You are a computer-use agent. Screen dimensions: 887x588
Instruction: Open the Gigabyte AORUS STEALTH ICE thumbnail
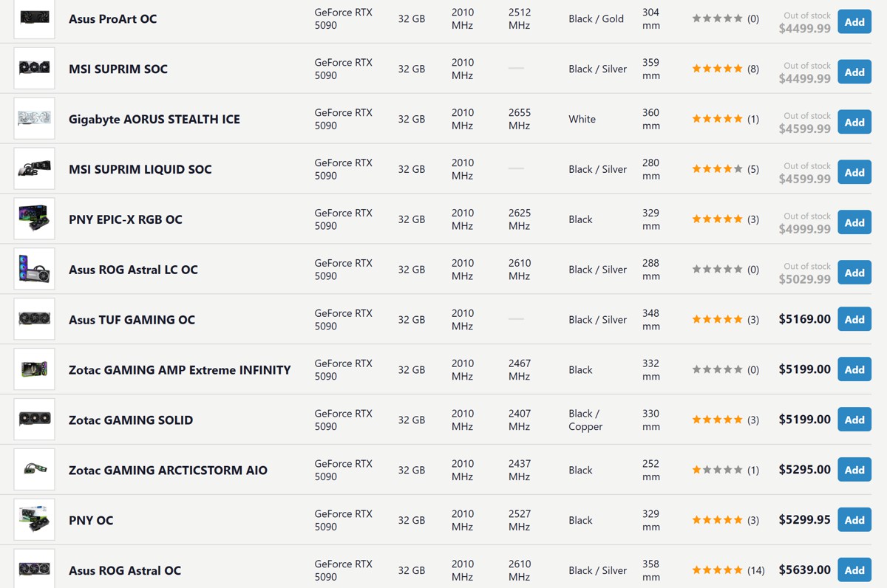point(34,119)
